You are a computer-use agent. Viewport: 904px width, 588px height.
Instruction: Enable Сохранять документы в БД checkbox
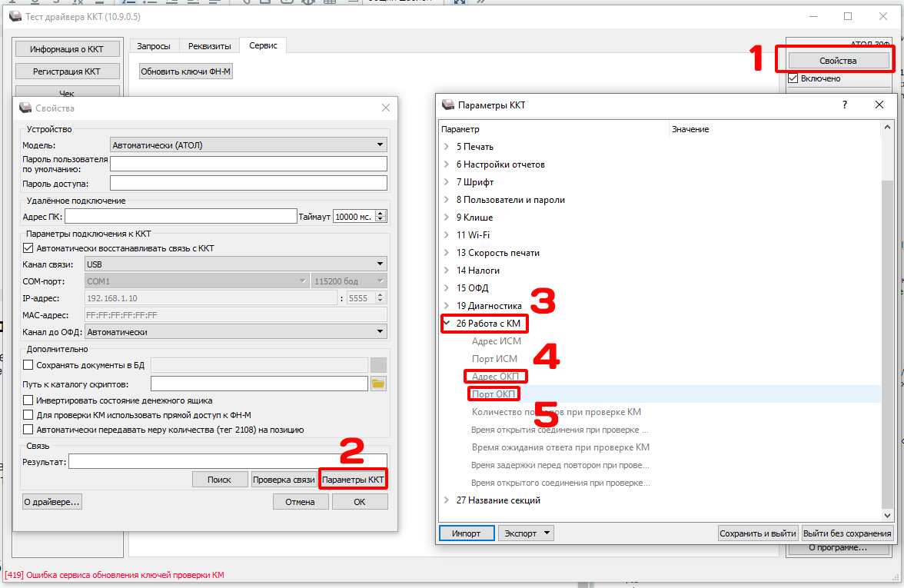coord(29,365)
